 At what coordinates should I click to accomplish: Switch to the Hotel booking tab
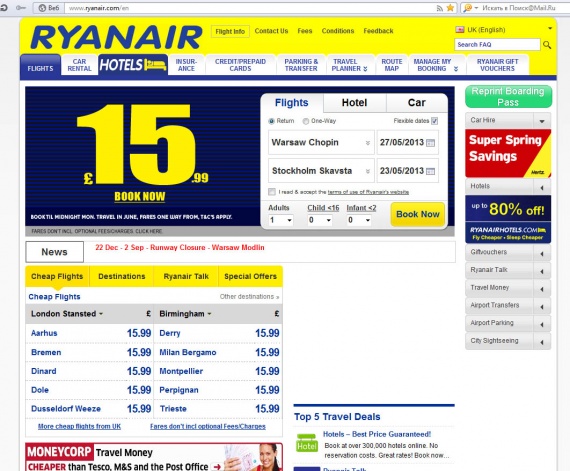point(354,103)
